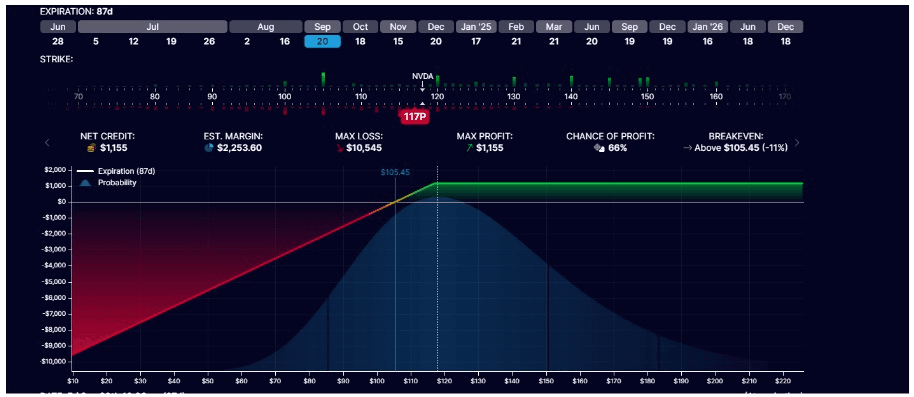Screen dimensions: 914x397
Task: Show next stats with right chevron
Action: click(797, 142)
